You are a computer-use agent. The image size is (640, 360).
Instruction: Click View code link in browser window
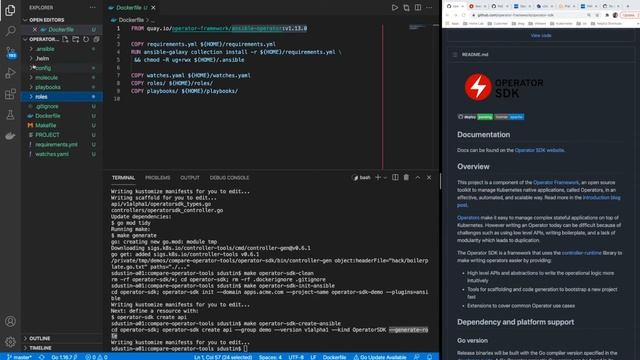(x=541, y=36)
